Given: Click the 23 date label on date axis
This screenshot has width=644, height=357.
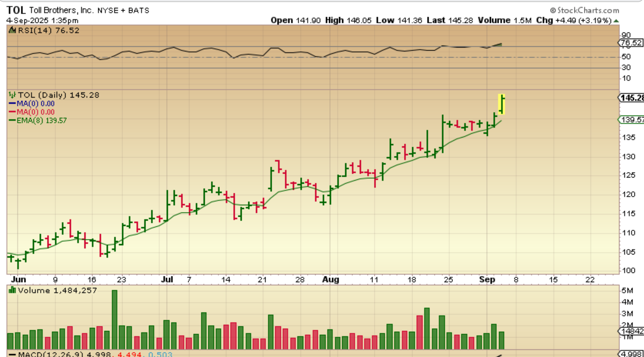Looking at the screenshot, I should coord(121,280).
